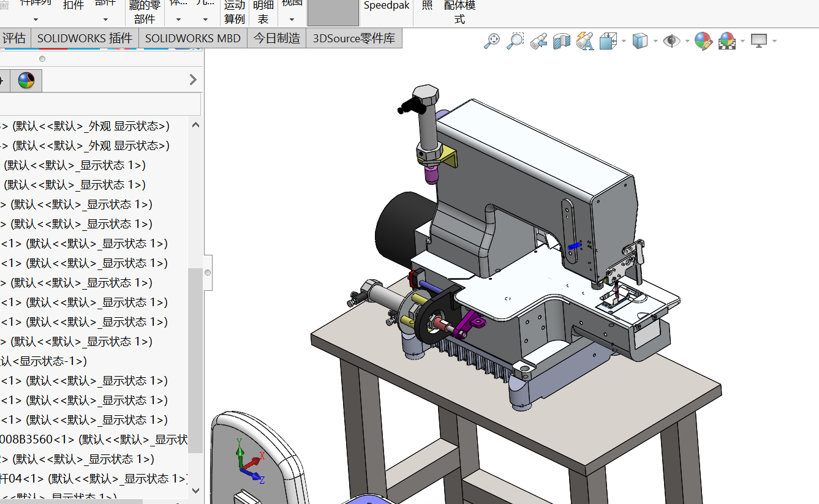The width and height of the screenshot is (819, 504).
Task: Toggle Hide/Show Items eye icon
Action: point(672,41)
